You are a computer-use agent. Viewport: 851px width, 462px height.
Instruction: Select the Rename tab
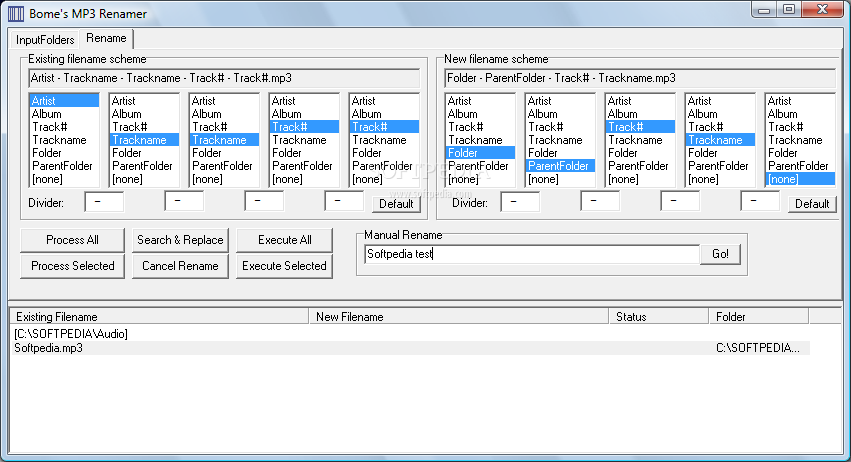point(106,38)
